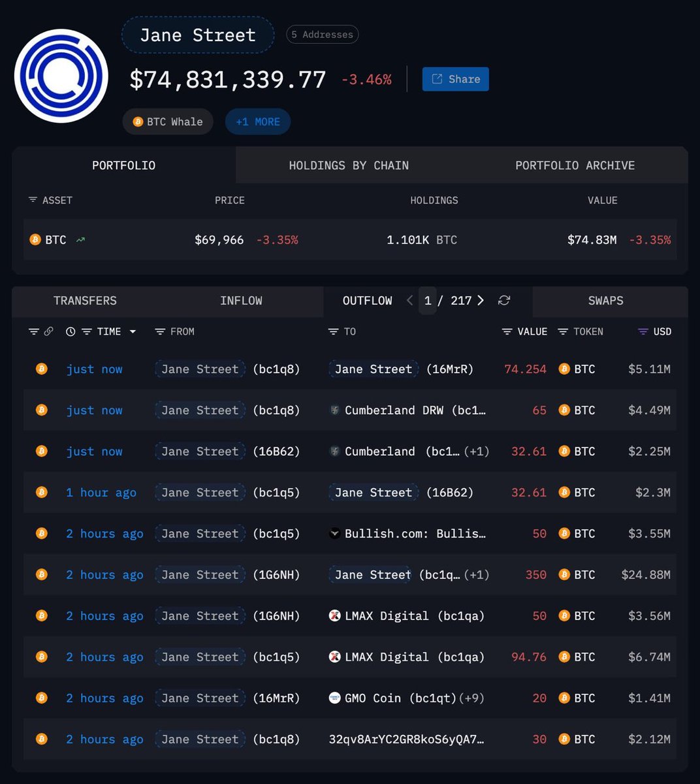The image size is (700, 784).
Task: Open Jane Street (16B62) recipient link
Action: click(x=401, y=493)
